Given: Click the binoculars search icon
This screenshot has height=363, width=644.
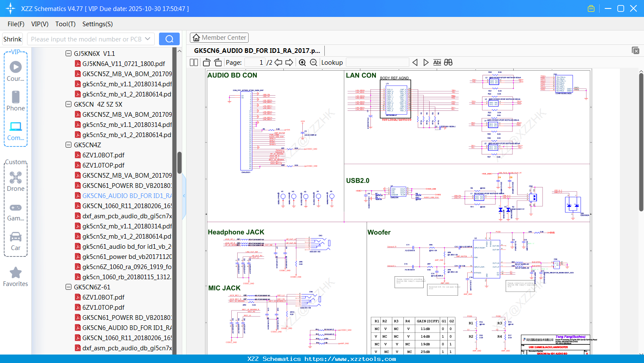Looking at the screenshot, I should click(x=448, y=63).
